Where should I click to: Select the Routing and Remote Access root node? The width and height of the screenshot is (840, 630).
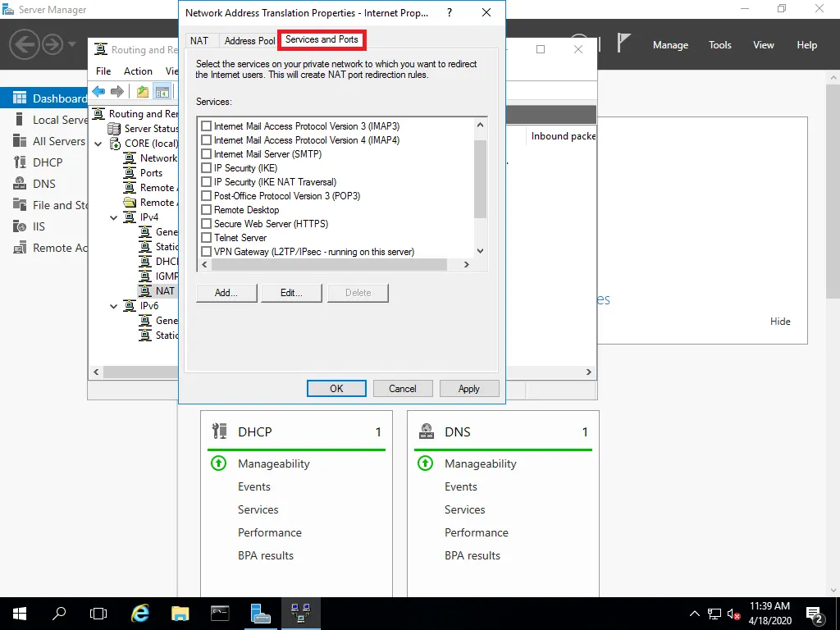click(143, 113)
